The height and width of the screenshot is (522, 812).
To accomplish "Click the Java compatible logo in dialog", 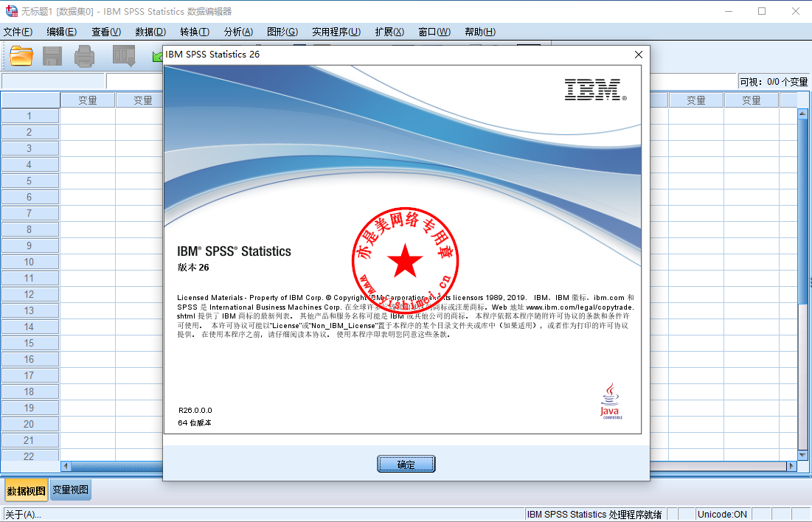I will [x=611, y=401].
